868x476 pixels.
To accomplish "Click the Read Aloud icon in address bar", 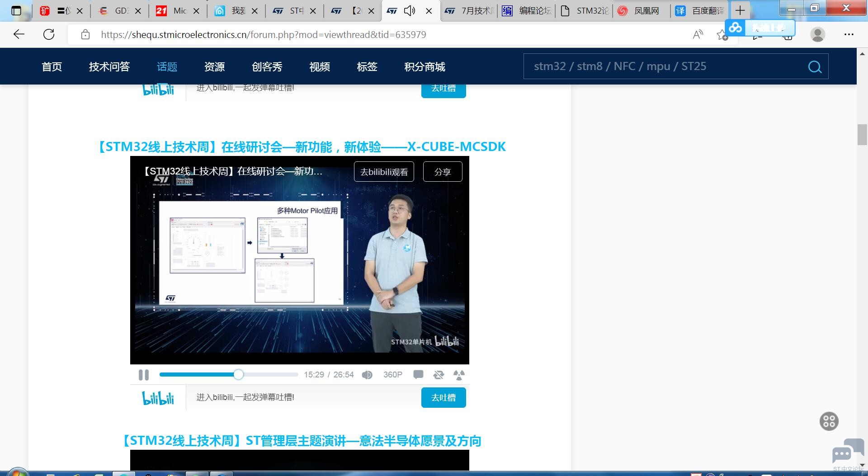I will [x=698, y=34].
